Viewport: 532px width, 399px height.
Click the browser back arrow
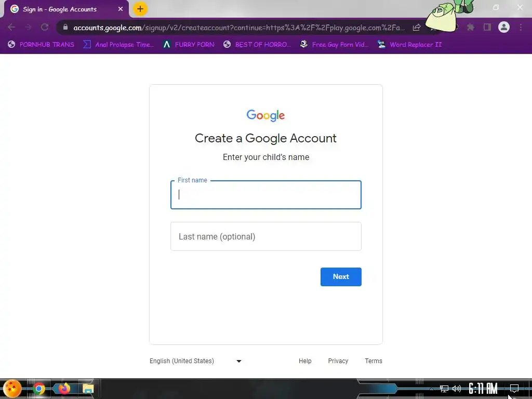pyautogui.click(x=11, y=27)
